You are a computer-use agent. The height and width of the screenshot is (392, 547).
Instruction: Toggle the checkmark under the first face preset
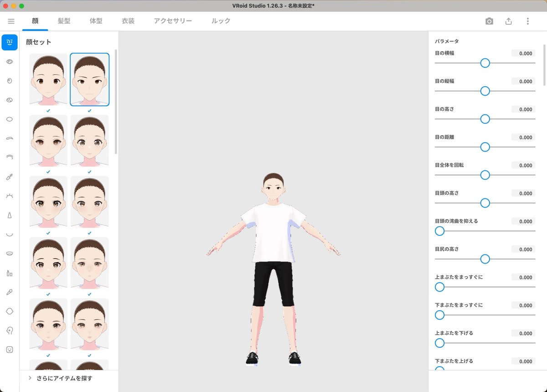48,110
